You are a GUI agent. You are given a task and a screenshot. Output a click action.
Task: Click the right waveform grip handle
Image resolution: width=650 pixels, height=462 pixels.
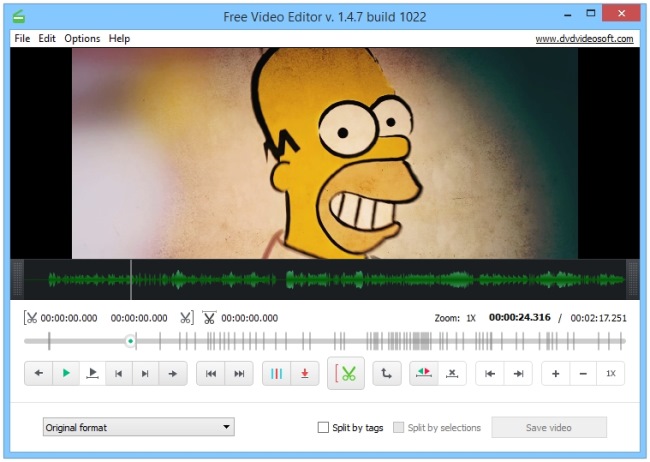click(x=633, y=280)
